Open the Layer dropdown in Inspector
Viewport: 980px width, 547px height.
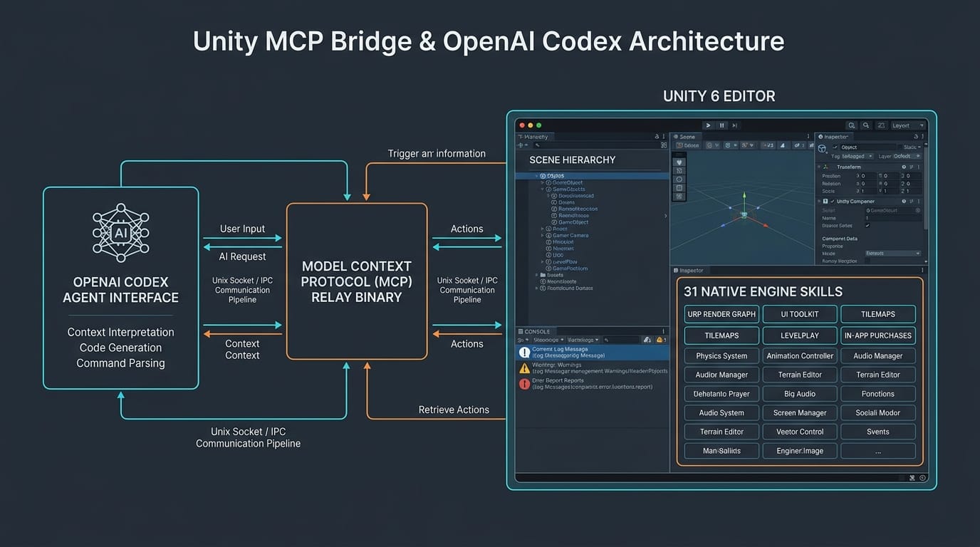[907, 156]
